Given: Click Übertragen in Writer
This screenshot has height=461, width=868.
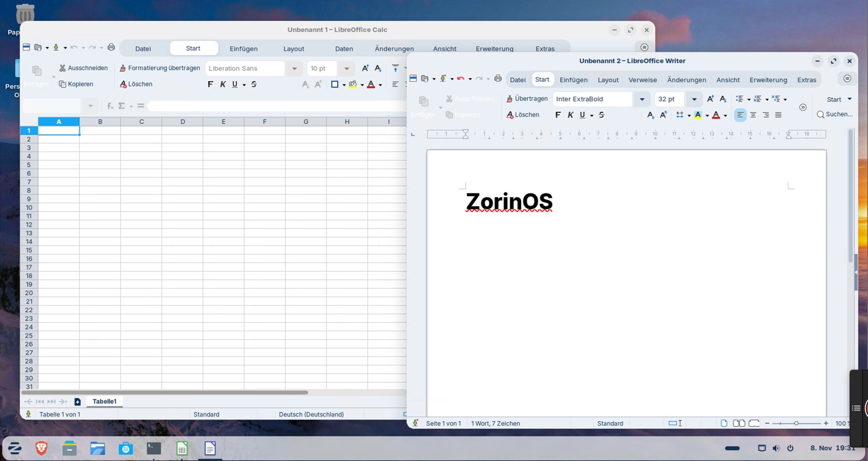Looking at the screenshot, I should (527, 99).
